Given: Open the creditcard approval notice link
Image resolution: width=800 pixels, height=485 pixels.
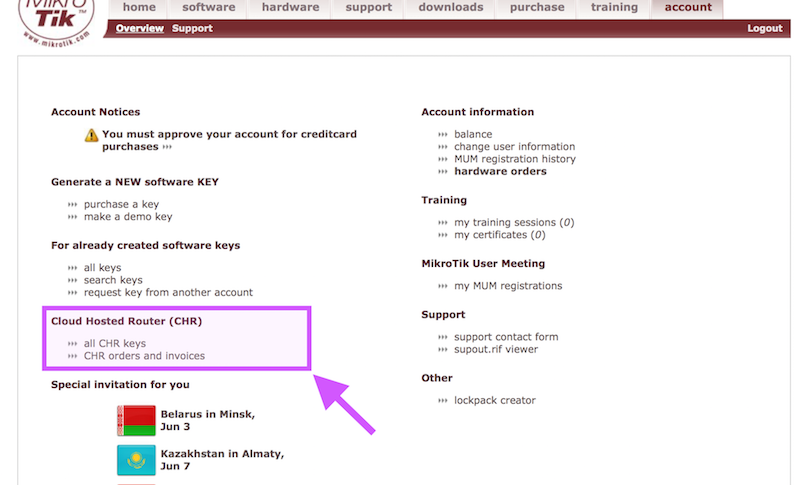Looking at the screenshot, I should (x=229, y=140).
